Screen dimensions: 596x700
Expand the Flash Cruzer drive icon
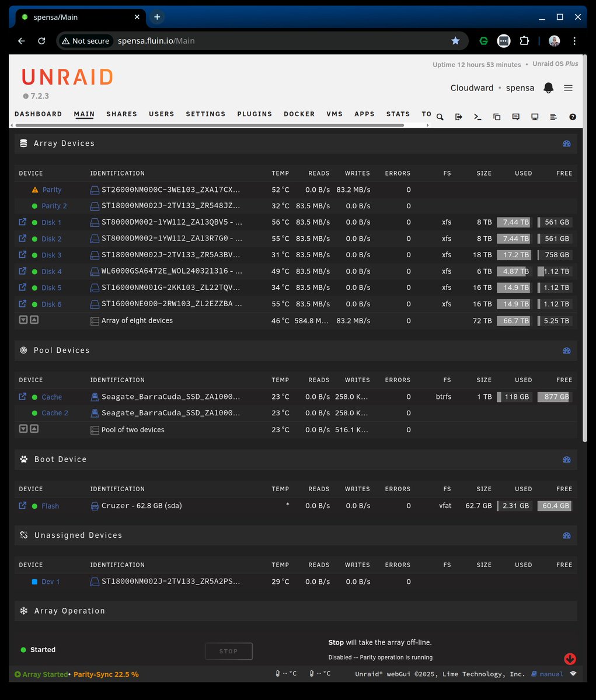[95, 506]
